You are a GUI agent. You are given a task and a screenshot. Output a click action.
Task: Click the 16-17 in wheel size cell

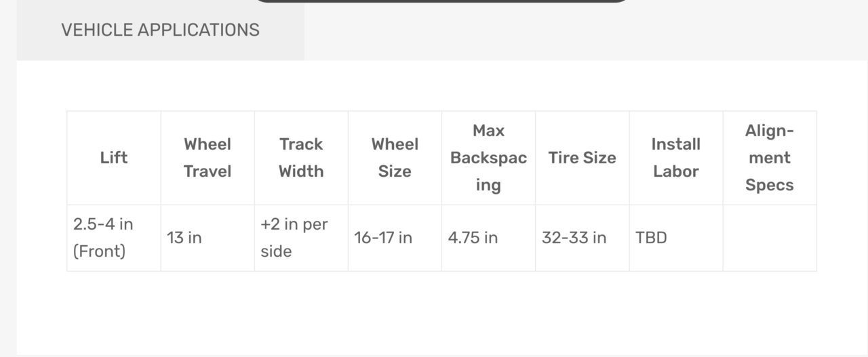pos(395,238)
